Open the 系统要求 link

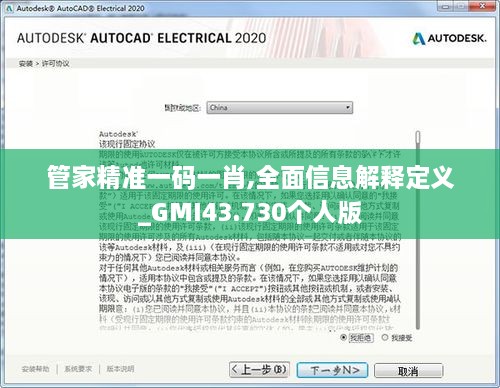(x=78, y=369)
